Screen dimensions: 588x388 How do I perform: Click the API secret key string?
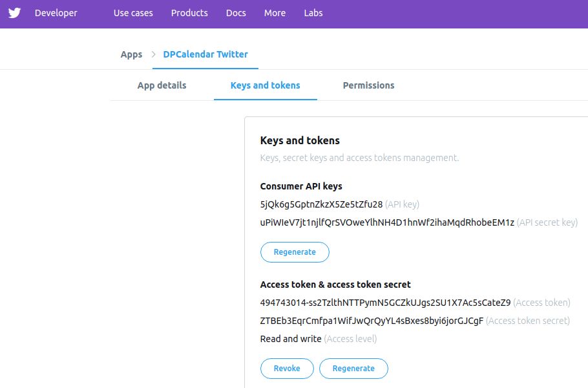[x=386, y=222]
